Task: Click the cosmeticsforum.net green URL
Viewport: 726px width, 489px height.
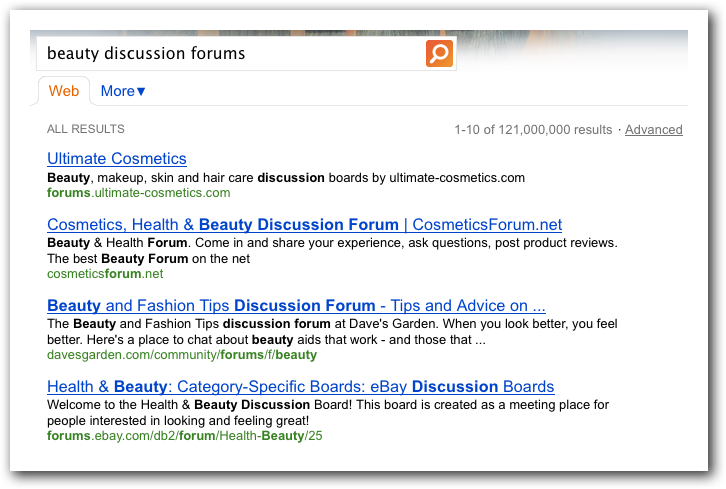Action: pyautogui.click(x=105, y=274)
